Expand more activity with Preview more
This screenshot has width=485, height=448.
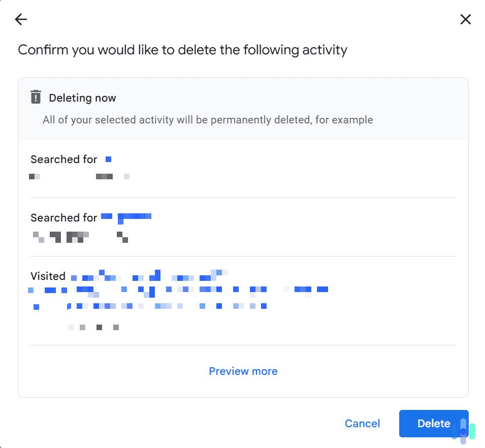tap(243, 371)
